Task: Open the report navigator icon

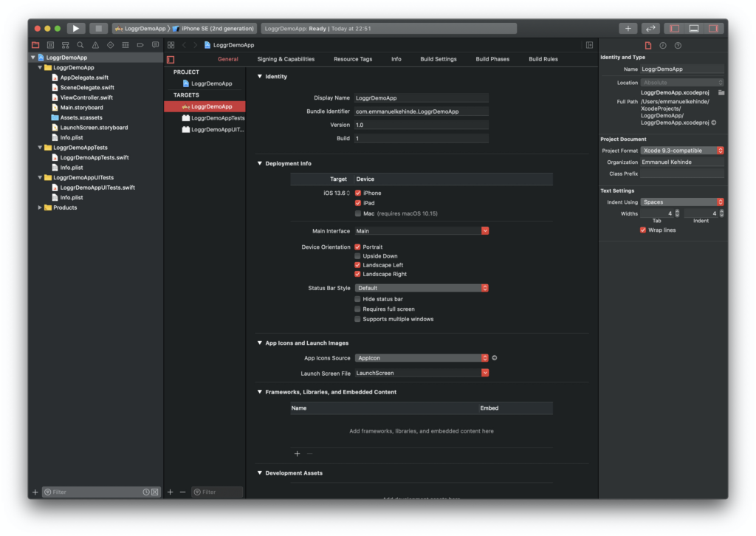Action: pyautogui.click(x=155, y=45)
